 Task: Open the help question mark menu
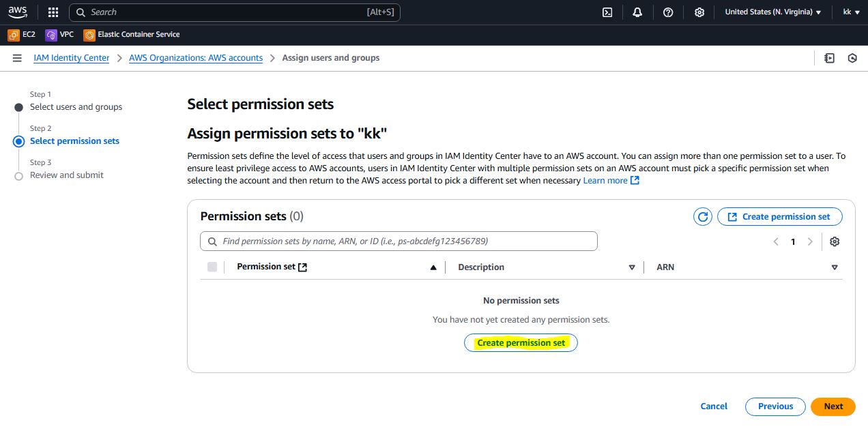pyautogui.click(x=668, y=12)
